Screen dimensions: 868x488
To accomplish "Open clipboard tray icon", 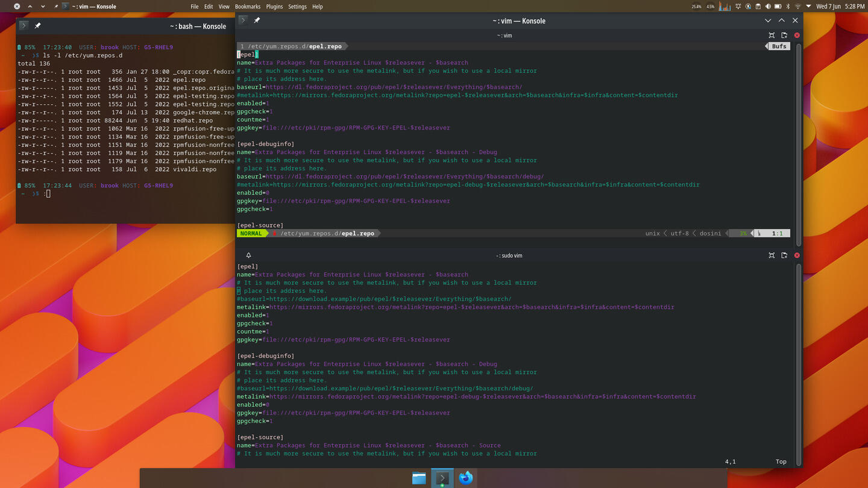I will pyautogui.click(x=758, y=7).
